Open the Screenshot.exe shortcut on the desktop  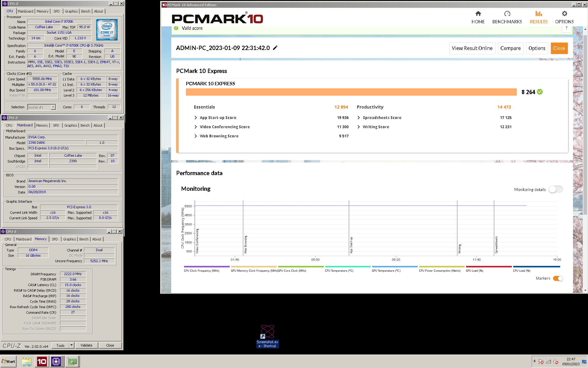pos(268,336)
